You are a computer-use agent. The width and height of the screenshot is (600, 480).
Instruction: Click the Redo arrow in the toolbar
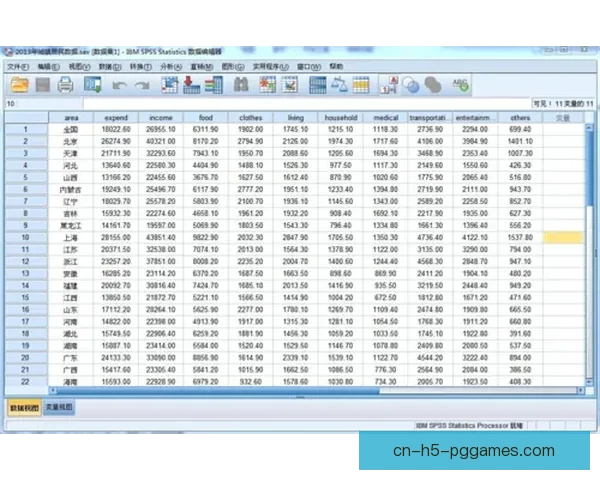[x=142, y=86]
